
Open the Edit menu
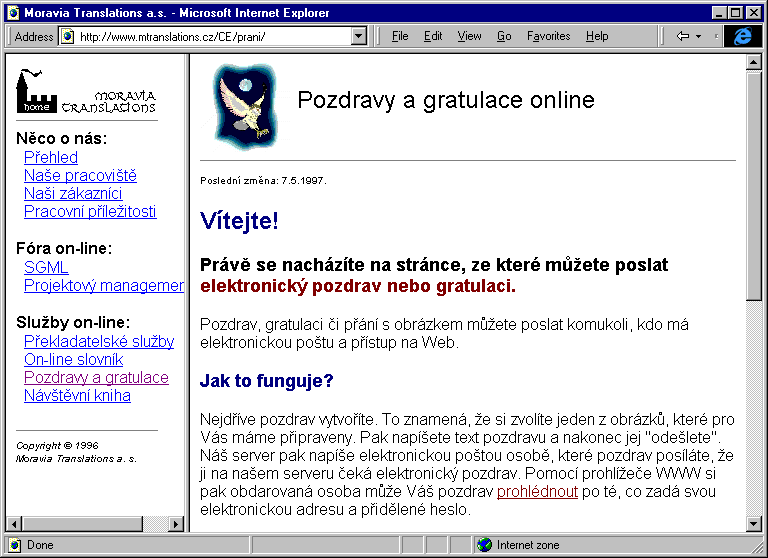(433, 36)
